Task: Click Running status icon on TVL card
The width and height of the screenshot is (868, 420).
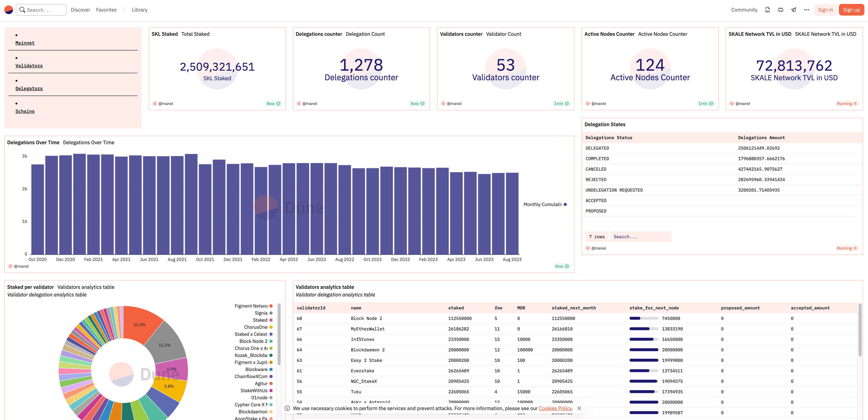Action: [847, 104]
